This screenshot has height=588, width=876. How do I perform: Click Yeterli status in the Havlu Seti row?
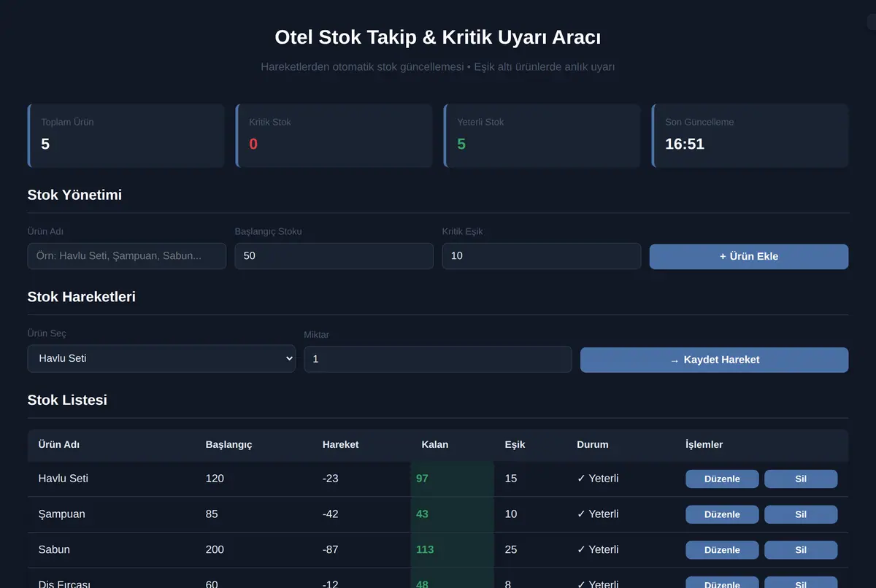coord(598,479)
